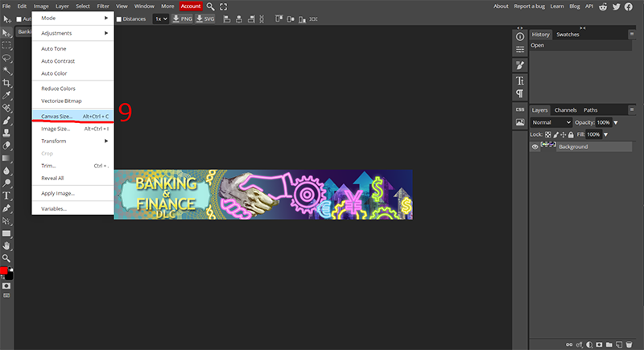Screen dimensions: 644x350
Task: Select the Zoom tool in left toolbar
Action: point(6,258)
